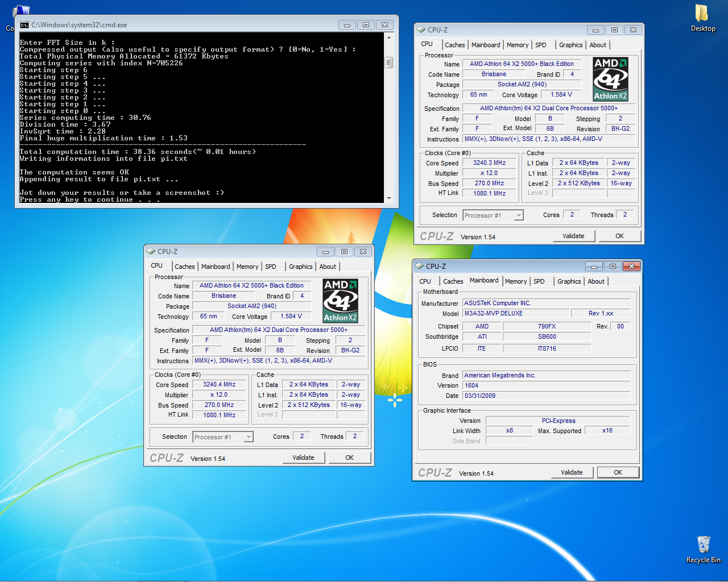Click the BIOS Brand field American Megatrends Inc.
Viewport: 728px width, 582px height.
click(547, 375)
